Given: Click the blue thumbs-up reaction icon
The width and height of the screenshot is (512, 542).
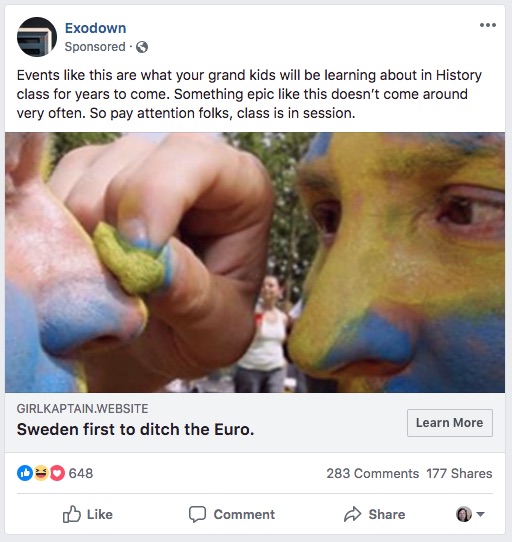Looking at the screenshot, I should (x=25, y=473).
